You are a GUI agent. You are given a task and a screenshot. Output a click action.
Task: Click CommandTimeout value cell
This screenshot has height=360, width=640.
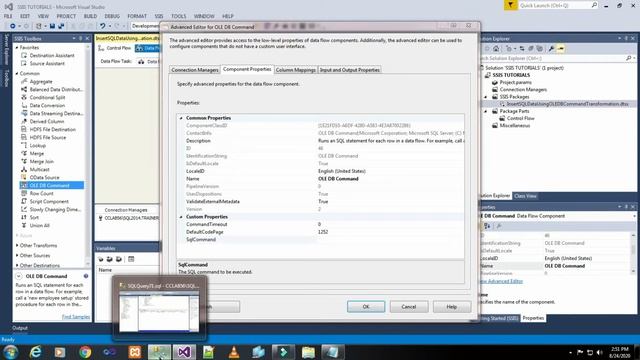(390, 224)
